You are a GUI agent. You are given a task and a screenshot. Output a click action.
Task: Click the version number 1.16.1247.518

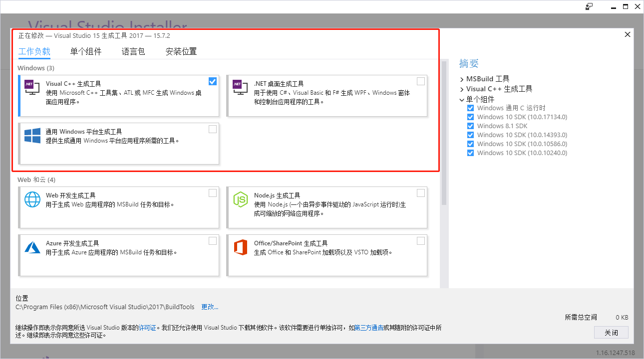click(x=616, y=353)
